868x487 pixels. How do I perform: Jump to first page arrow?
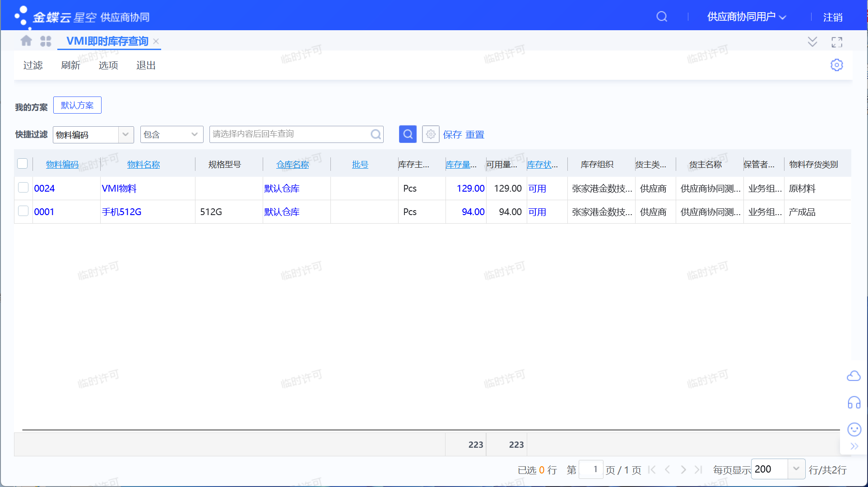coord(652,470)
